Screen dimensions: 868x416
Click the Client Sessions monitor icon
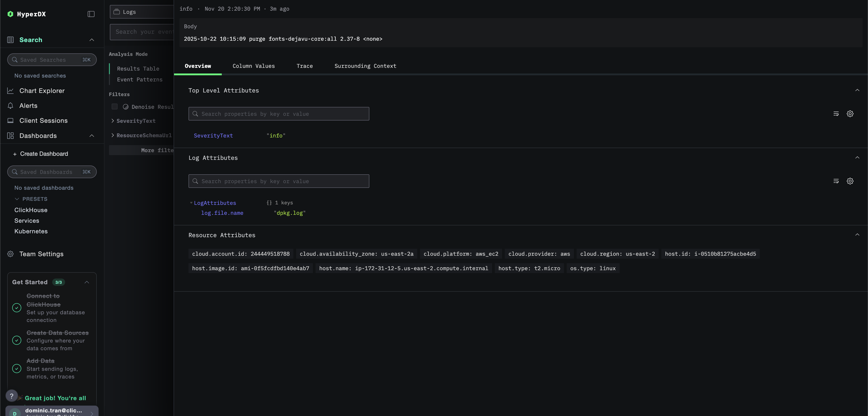point(10,120)
